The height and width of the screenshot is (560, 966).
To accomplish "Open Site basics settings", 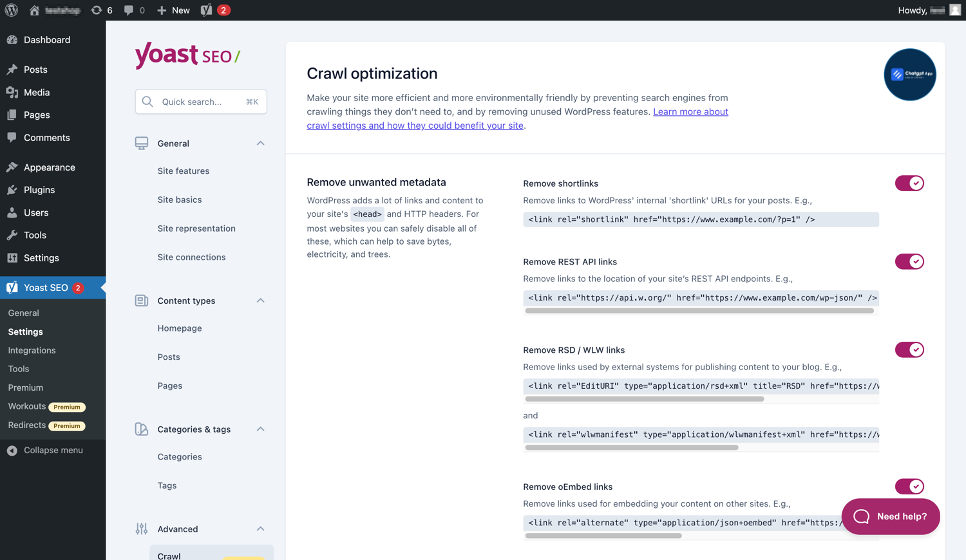I will 180,200.
